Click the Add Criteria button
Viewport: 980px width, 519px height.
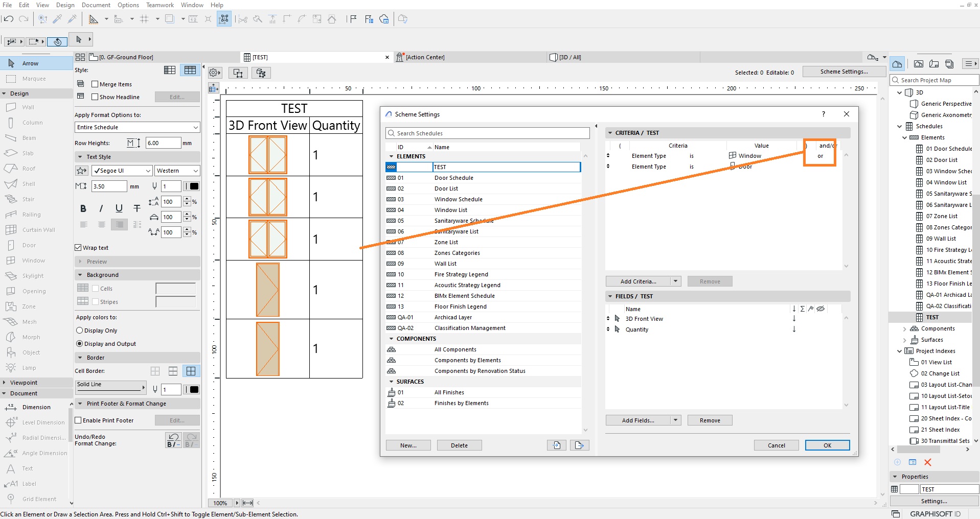(638, 281)
